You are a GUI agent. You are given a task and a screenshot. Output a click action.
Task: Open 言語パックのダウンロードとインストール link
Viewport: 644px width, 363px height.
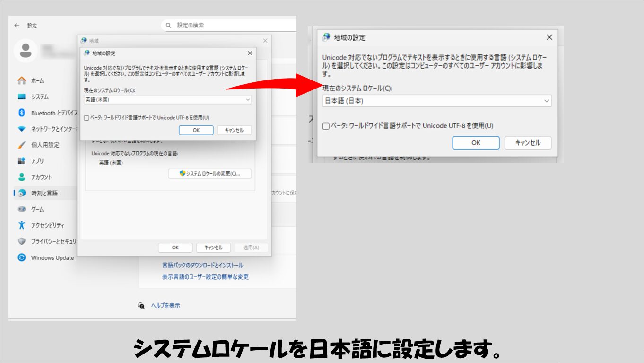click(202, 265)
